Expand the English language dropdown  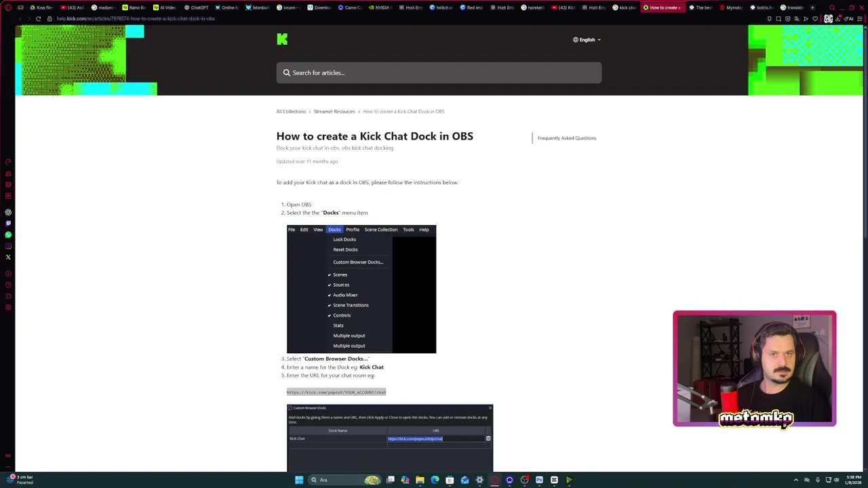click(x=587, y=39)
